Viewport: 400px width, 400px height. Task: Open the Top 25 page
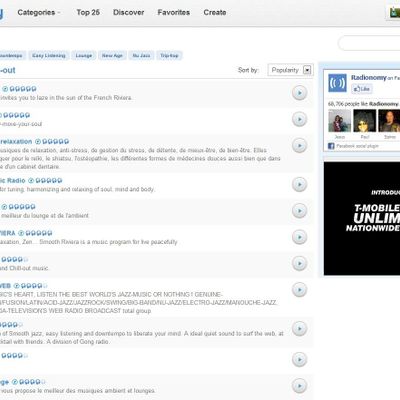pyautogui.click(x=88, y=13)
